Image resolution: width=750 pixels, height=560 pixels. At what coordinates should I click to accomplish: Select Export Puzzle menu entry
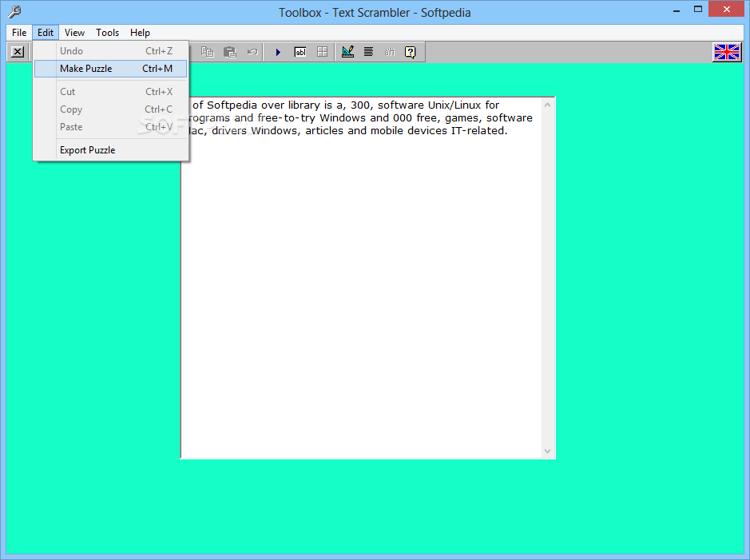110,150
